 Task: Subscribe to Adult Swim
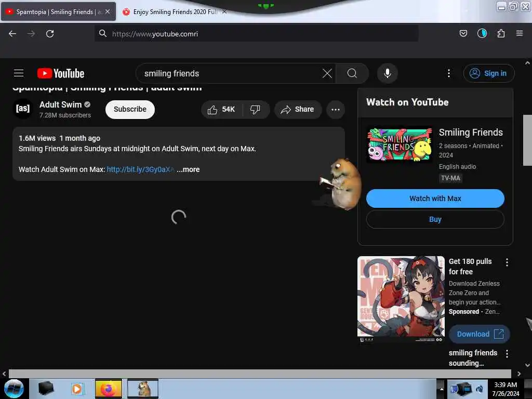coord(130,109)
